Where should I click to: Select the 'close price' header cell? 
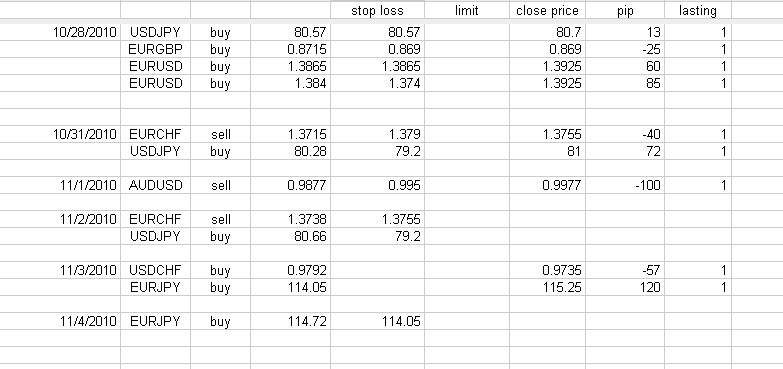547,10
